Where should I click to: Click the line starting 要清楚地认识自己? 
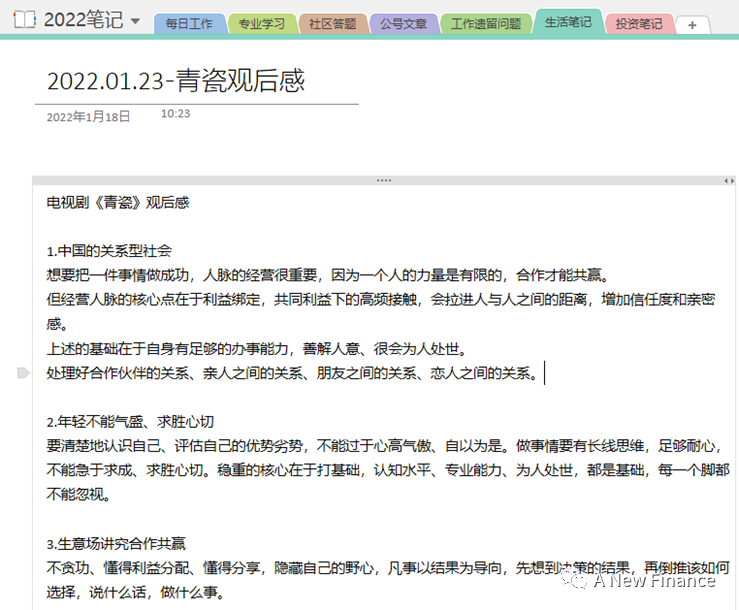[384, 445]
